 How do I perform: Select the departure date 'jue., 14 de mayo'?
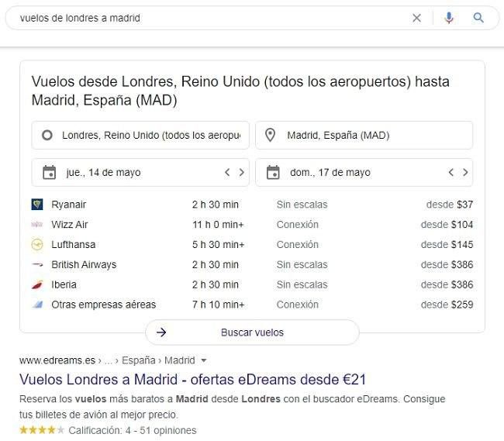[x=103, y=173]
